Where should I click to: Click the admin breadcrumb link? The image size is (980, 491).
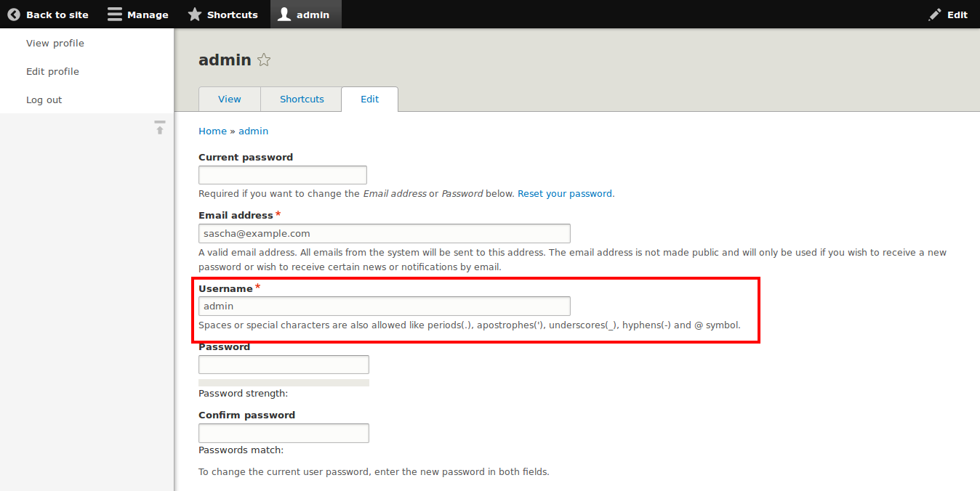click(253, 131)
